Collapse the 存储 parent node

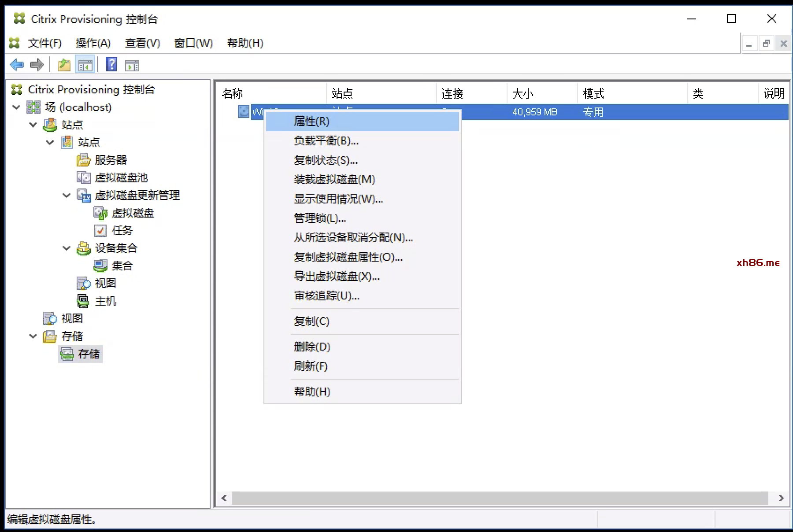pyautogui.click(x=33, y=336)
